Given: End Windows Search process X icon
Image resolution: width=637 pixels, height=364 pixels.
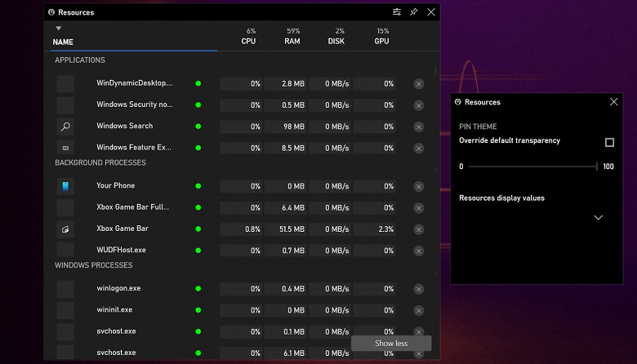Looking at the screenshot, I should [x=419, y=127].
